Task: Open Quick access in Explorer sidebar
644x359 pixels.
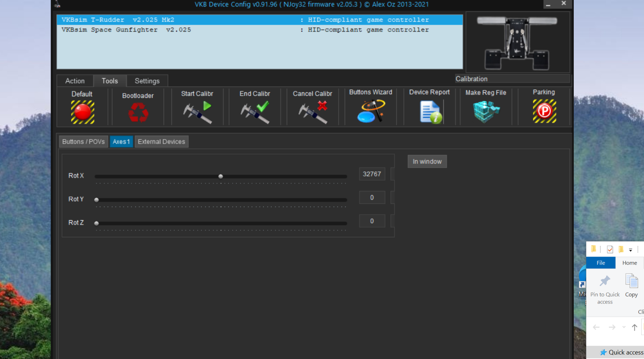Action: (622, 352)
